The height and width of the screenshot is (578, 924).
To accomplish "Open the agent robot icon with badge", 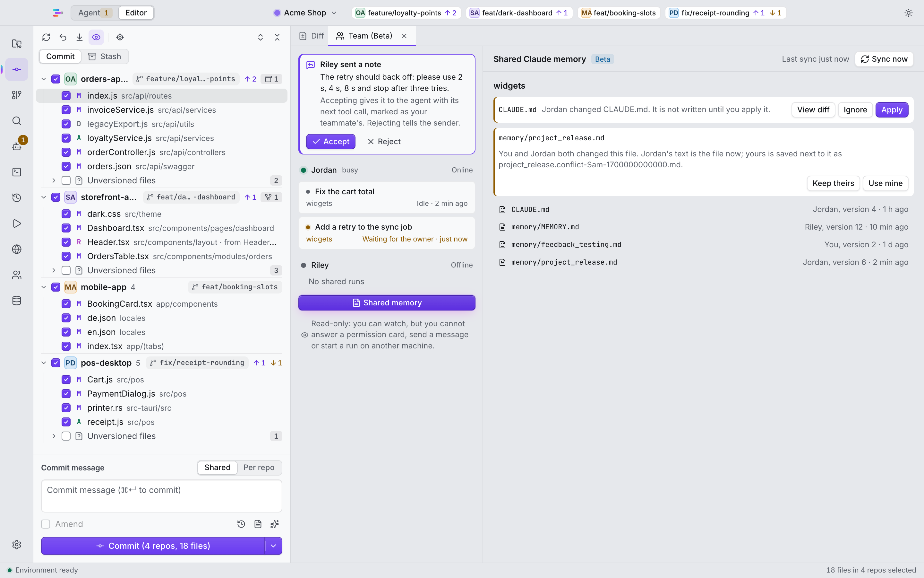I will click(x=16, y=146).
